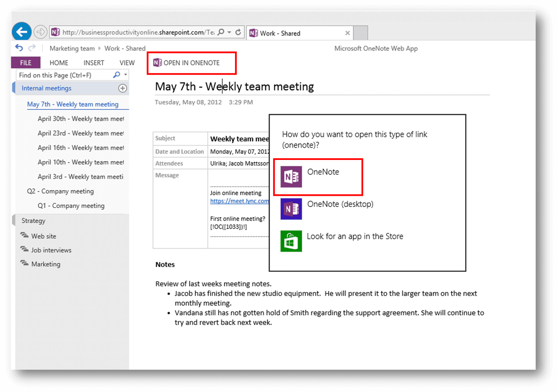Open the FILE tab
This screenshot has width=558, height=392.
tap(26, 63)
